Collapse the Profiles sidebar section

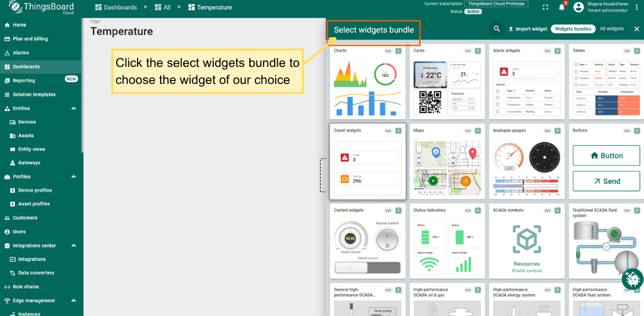(x=73, y=177)
